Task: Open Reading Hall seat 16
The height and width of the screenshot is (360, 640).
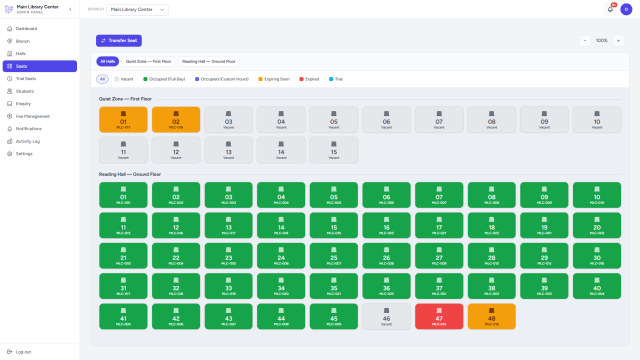Action: click(387, 225)
